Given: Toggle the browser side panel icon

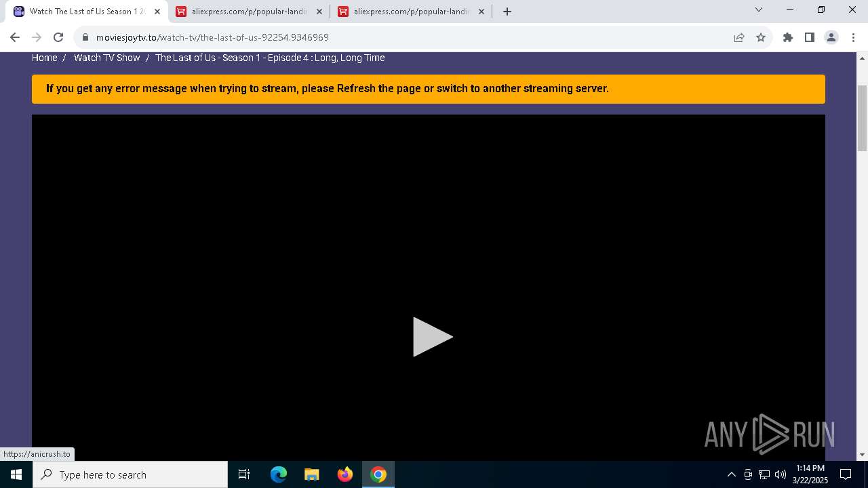Looking at the screenshot, I should pyautogui.click(x=810, y=37).
